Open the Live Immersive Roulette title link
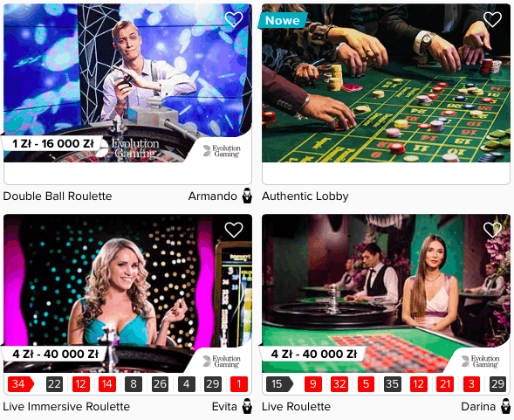The image size is (514, 420). [66, 407]
